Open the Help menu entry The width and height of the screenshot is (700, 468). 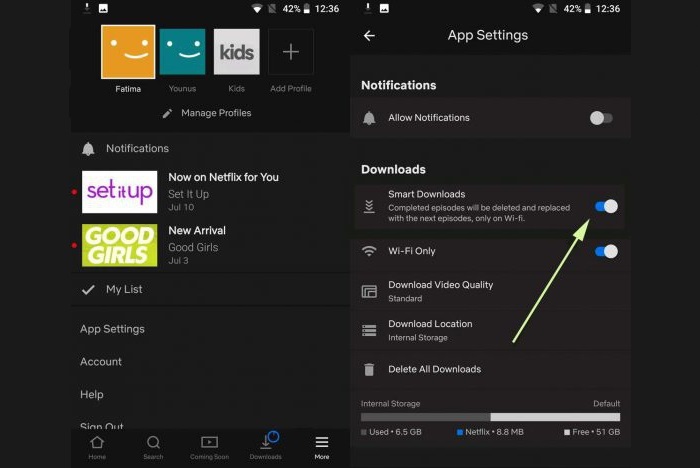tap(92, 395)
